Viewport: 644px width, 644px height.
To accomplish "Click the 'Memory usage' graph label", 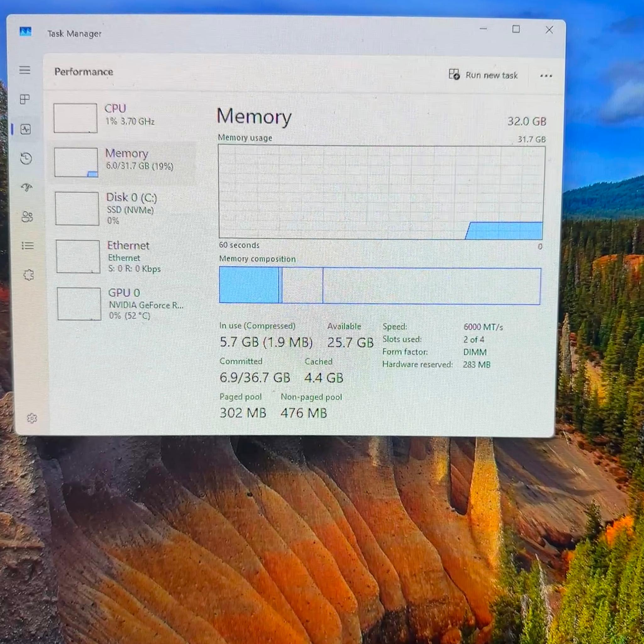I will pyautogui.click(x=245, y=138).
